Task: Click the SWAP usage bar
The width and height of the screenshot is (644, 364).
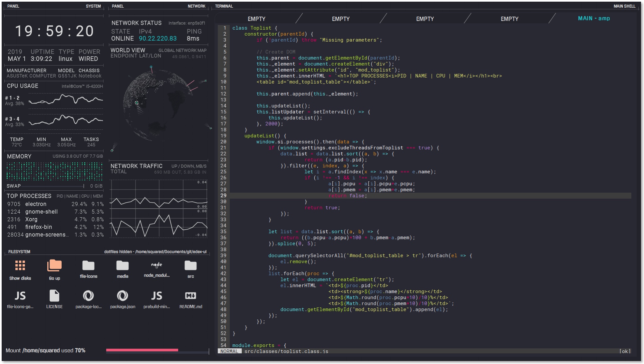Action: (53, 186)
